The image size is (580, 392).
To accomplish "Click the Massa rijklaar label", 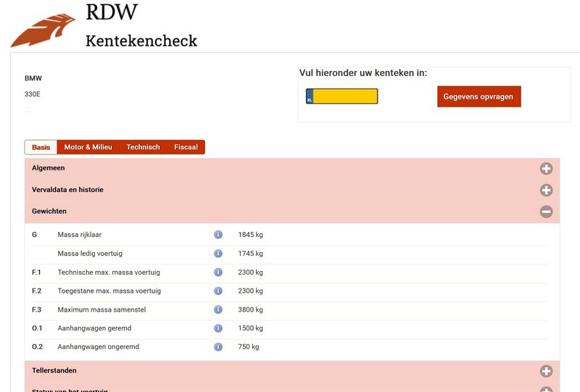I will pos(80,235).
